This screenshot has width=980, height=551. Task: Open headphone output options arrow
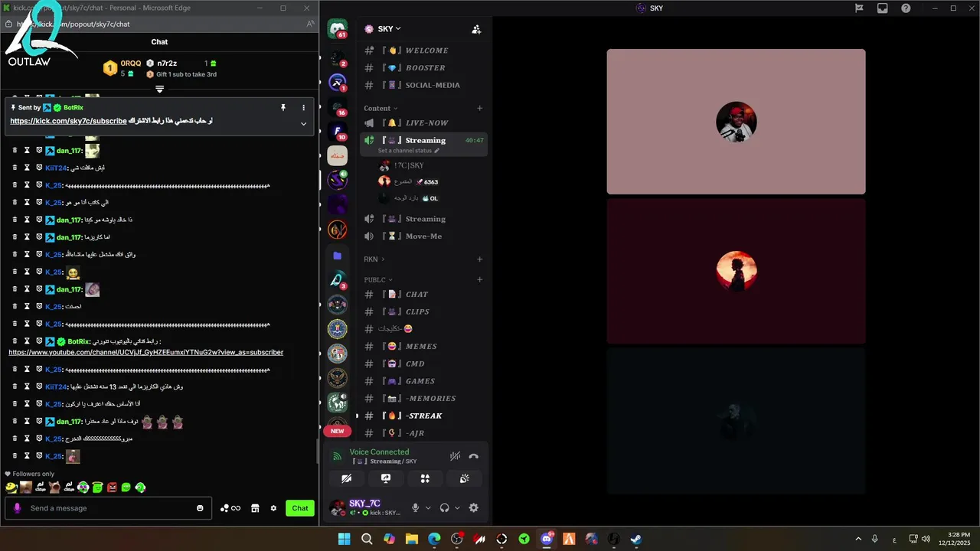457,508
